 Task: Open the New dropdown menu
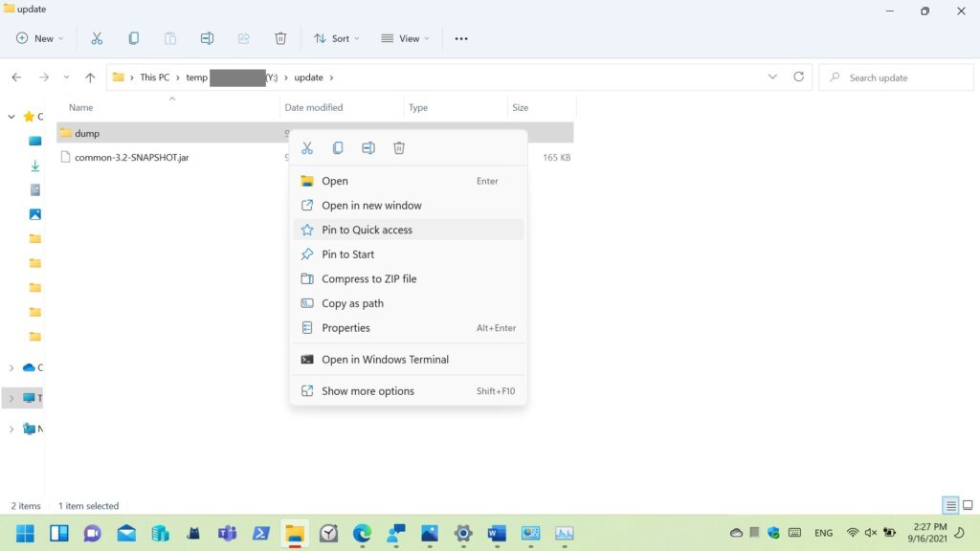click(x=39, y=38)
